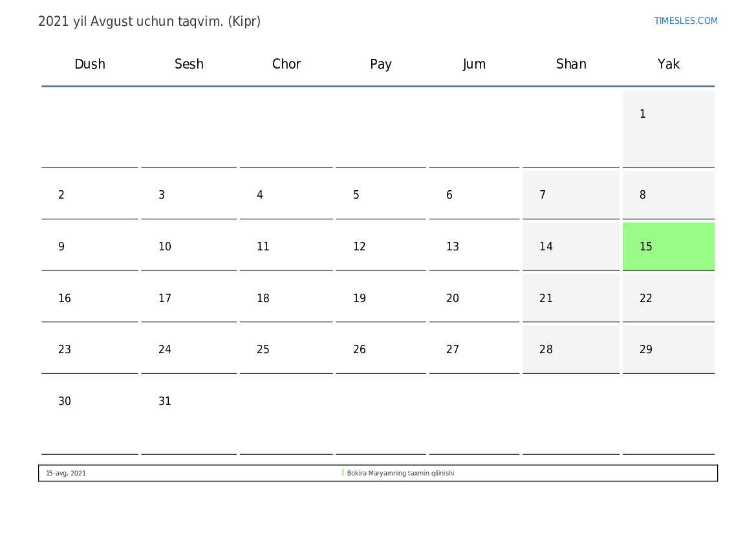Click the green marker beside holiday name
This screenshot has width=756, height=535.
343,473
